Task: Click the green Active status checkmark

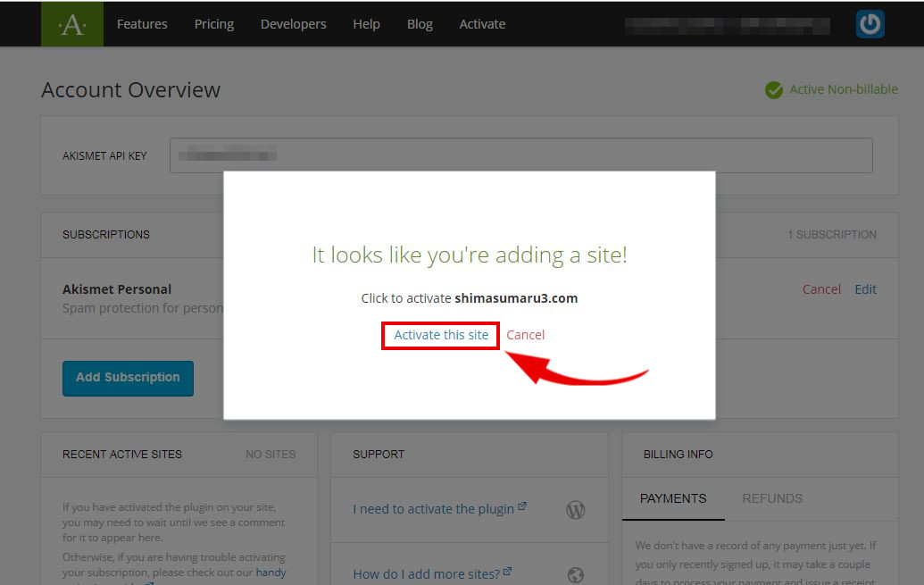Action: pyautogui.click(x=774, y=90)
